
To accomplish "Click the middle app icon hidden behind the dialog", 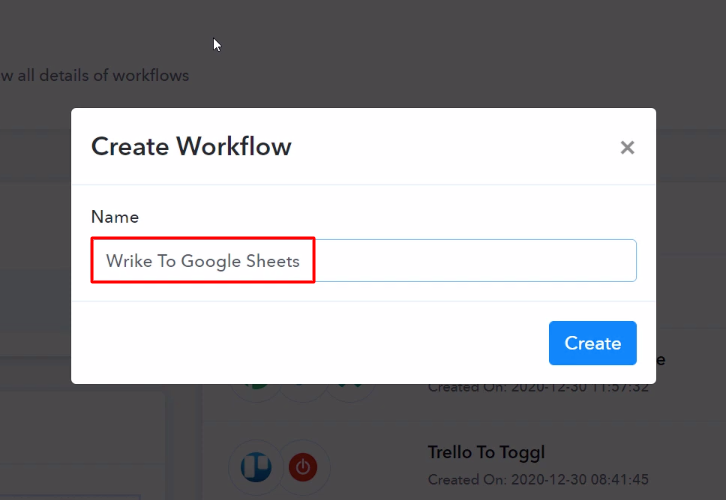I will pos(303,388).
